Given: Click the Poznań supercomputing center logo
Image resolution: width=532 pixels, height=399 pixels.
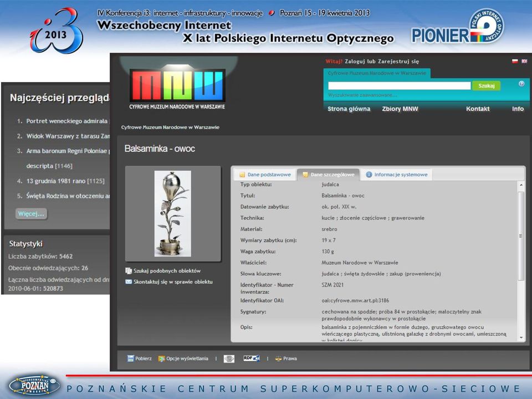Looking at the screenshot, I should (x=34, y=386).
